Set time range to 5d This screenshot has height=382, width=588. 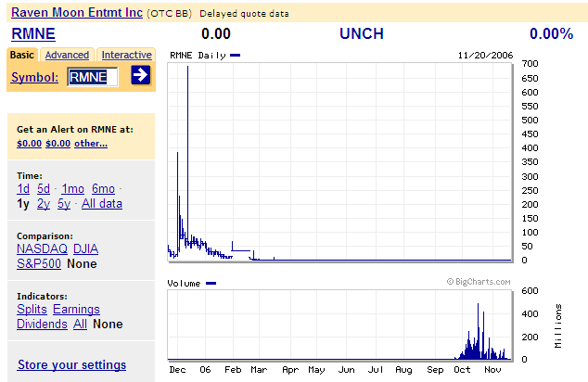pos(44,188)
